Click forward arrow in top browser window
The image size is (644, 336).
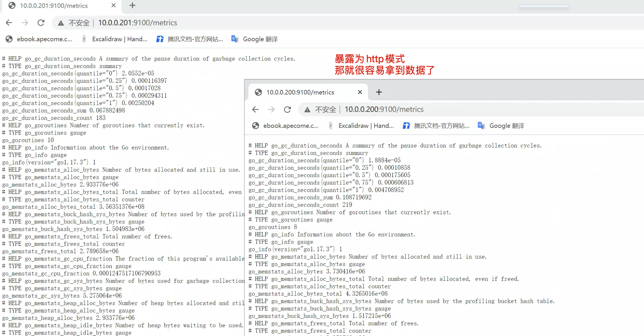click(x=25, y=23)
